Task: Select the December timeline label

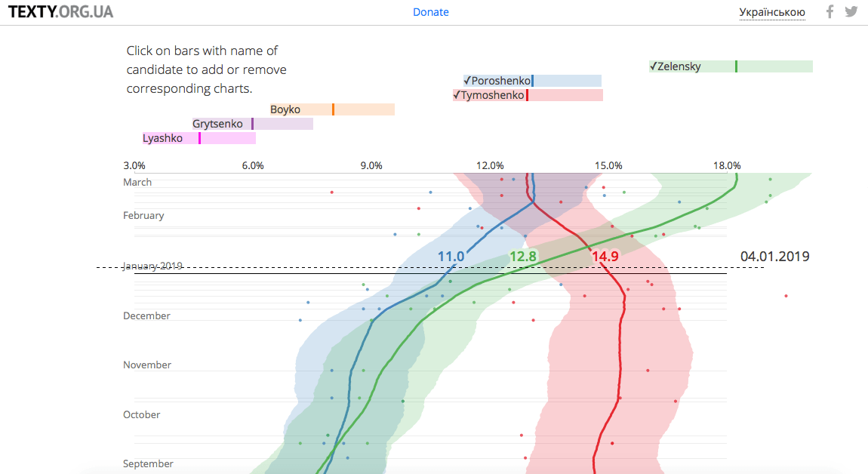Action: point(146,315)
